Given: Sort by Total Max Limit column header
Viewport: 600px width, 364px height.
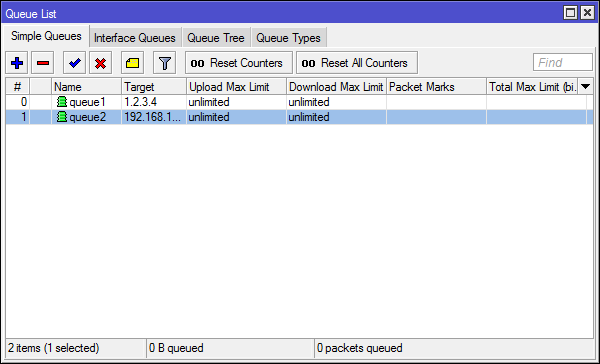Looking at the screenshot, I should [x=532, y=87].
